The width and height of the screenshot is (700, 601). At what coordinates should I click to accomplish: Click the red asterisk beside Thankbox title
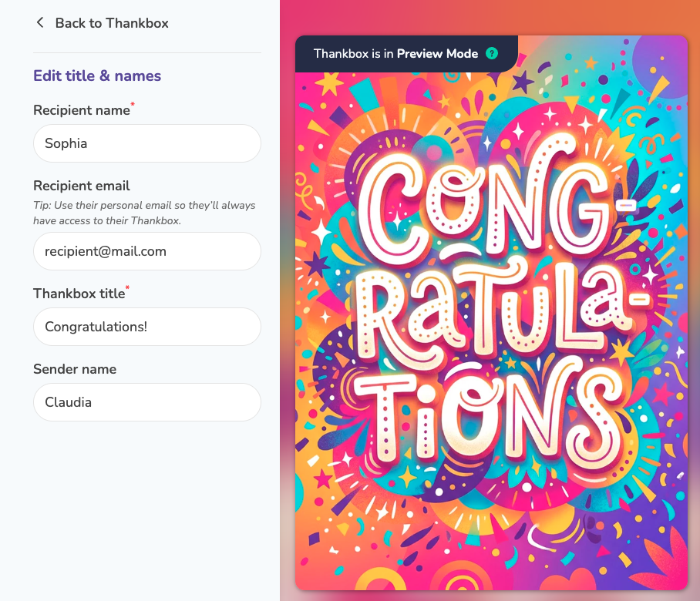(127, 287)
